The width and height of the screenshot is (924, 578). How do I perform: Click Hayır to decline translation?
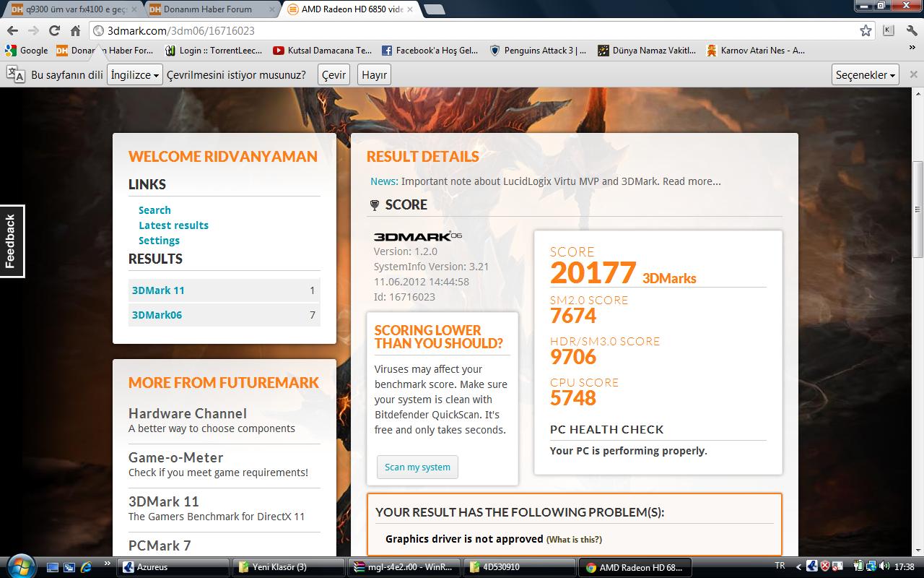click(375, 74)
